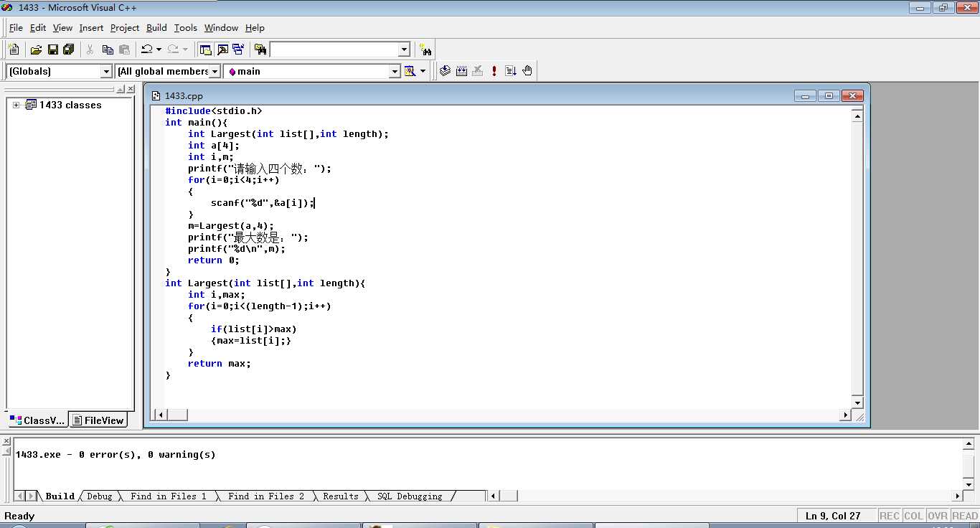
Task: Toggle breakpoint with the hand icon
Action: pyautogui.click(x=527, y=71)
